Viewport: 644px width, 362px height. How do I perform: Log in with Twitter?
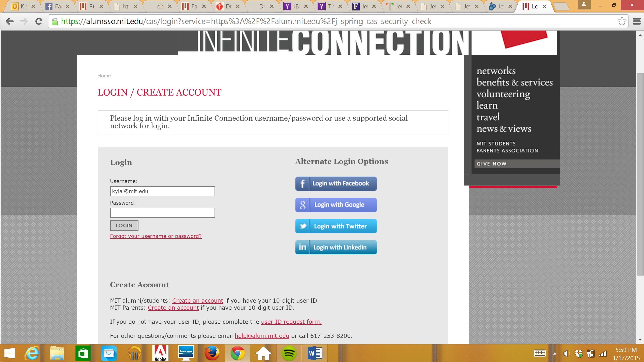point(336,226)
